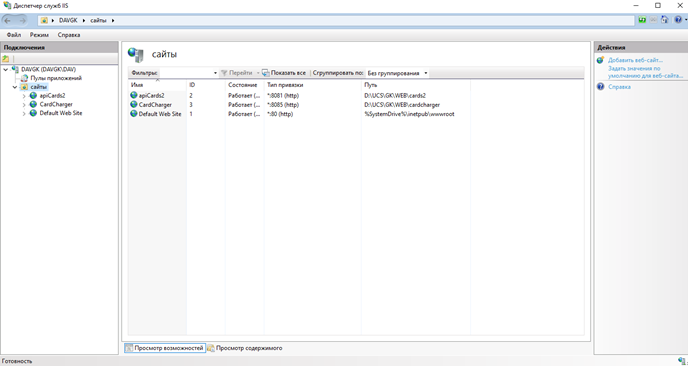Viewport: 688px width, 366px height.
Task: Click the IIS Manager title bar icon
Action: pos(7,6)
